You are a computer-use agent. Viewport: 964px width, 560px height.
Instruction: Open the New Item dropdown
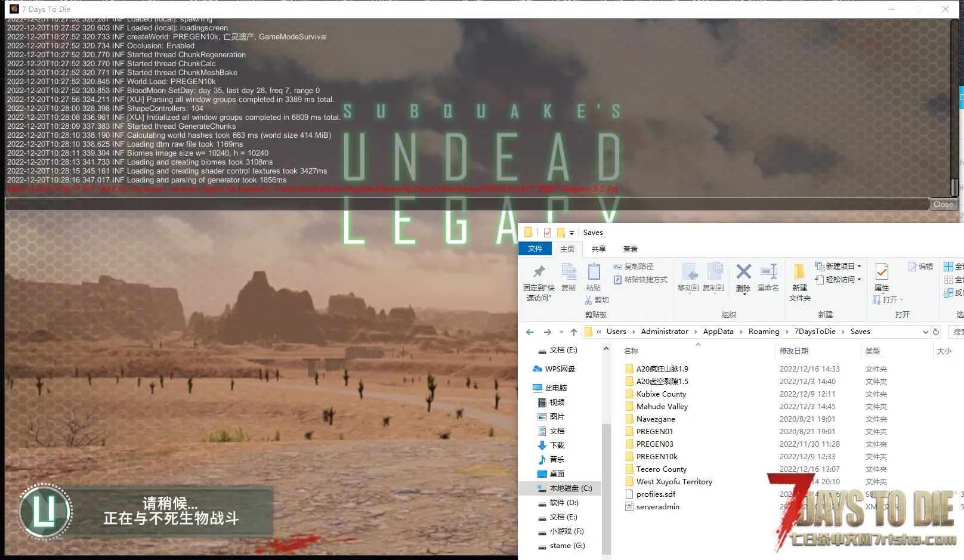click(838, 267)
